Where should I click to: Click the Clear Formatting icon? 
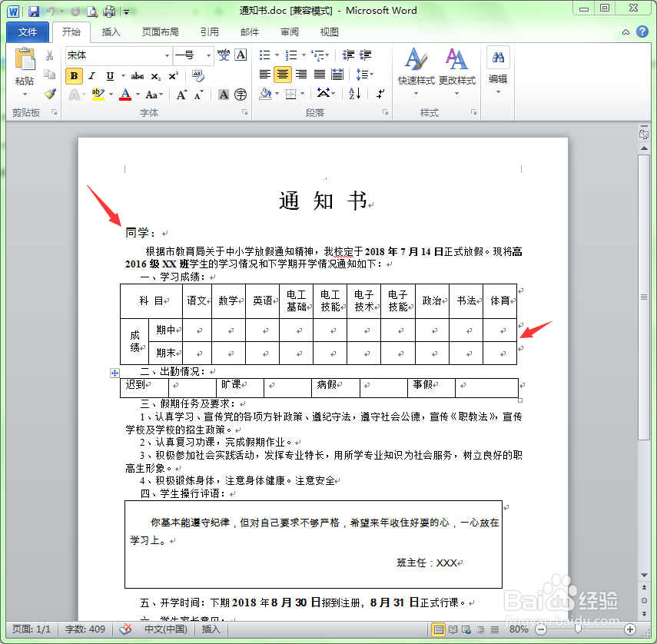[197, 76]
